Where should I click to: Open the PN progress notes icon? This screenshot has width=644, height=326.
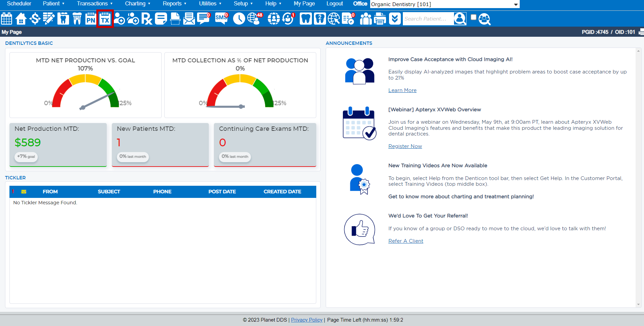[91, 19]
